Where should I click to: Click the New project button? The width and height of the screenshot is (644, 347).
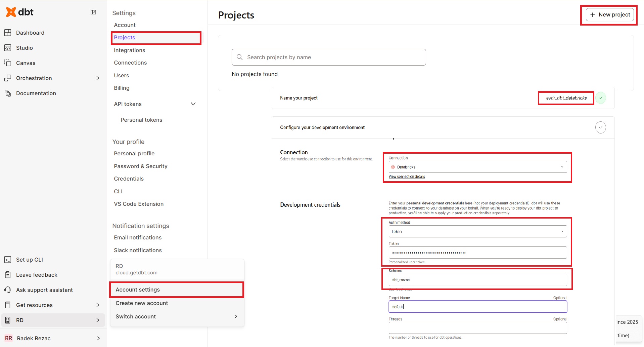coord(610,15)
